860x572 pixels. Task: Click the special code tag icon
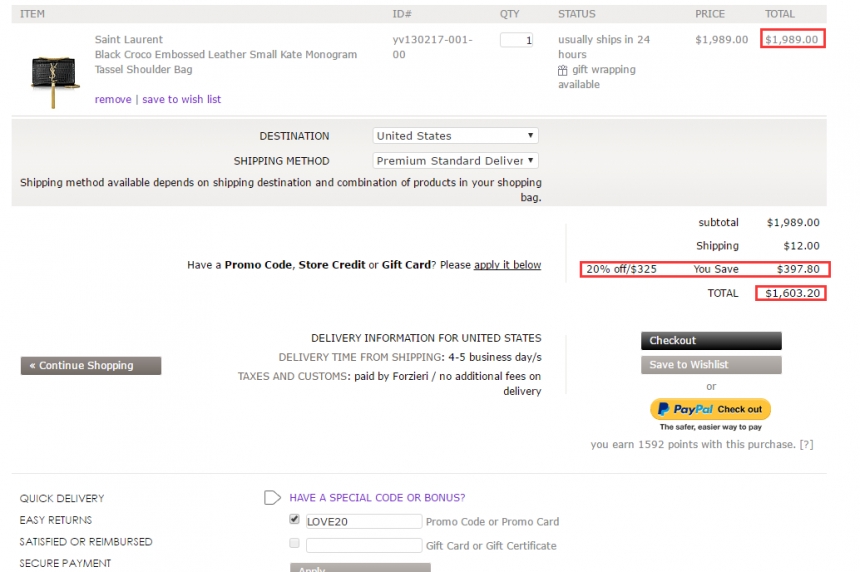point(272,497)
